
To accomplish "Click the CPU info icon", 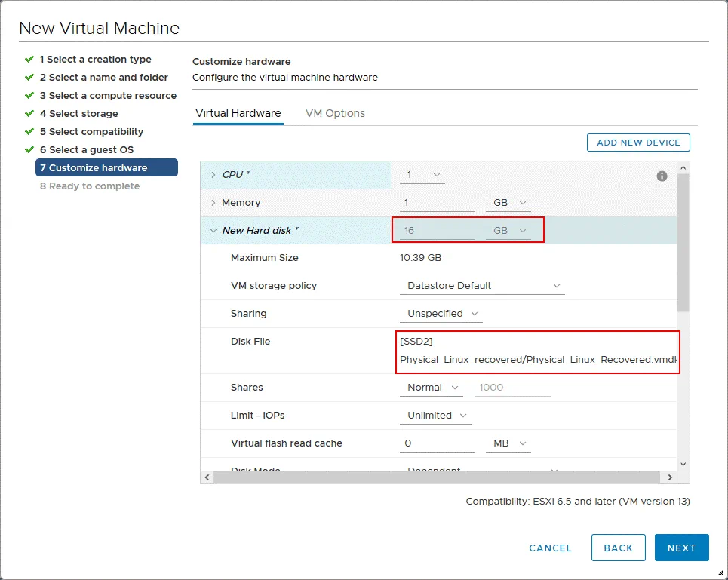I will pos(662,176).
